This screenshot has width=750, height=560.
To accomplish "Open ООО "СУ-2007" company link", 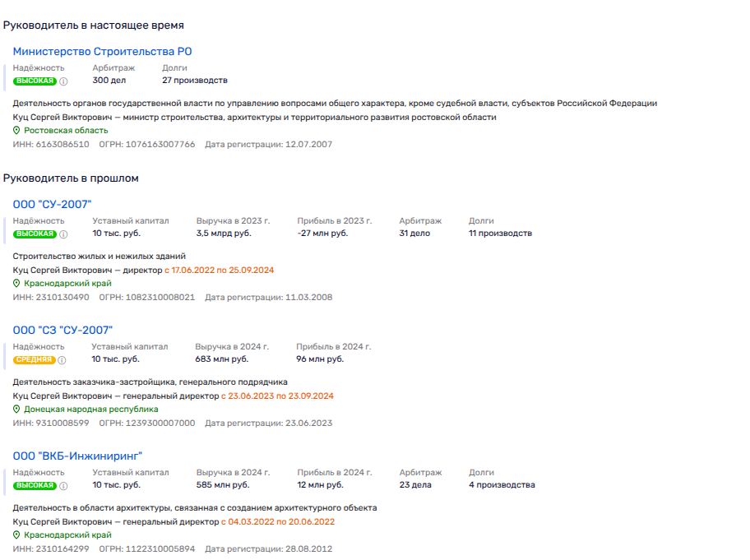I will (x=52, y=204).
